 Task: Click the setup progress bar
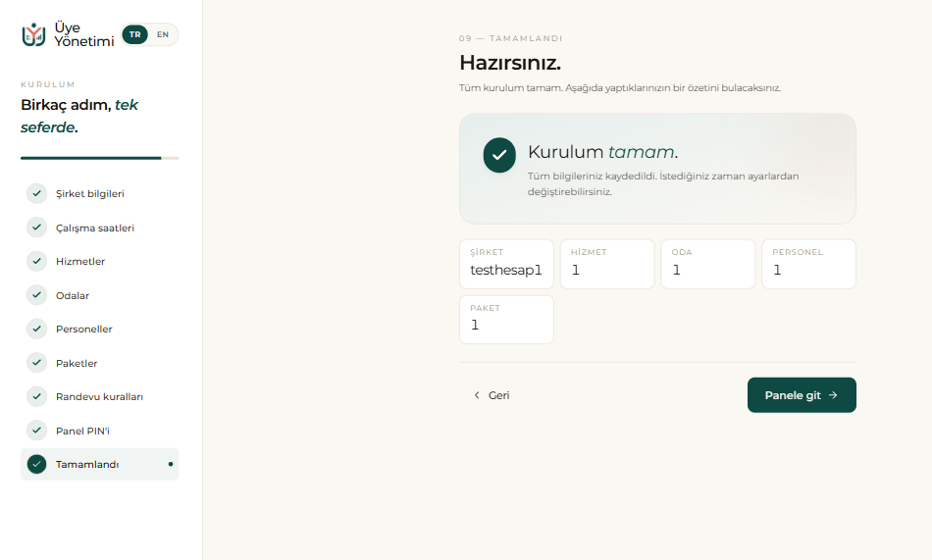click(99, 158)
